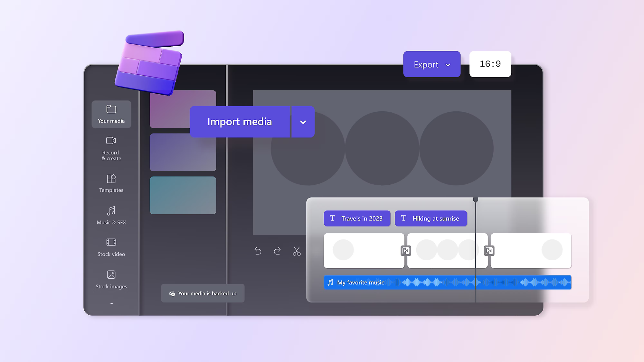This screenshot has width=644, height=362.
Task: Expand more sidebar items with ellipsis
Action: (111, 303)
